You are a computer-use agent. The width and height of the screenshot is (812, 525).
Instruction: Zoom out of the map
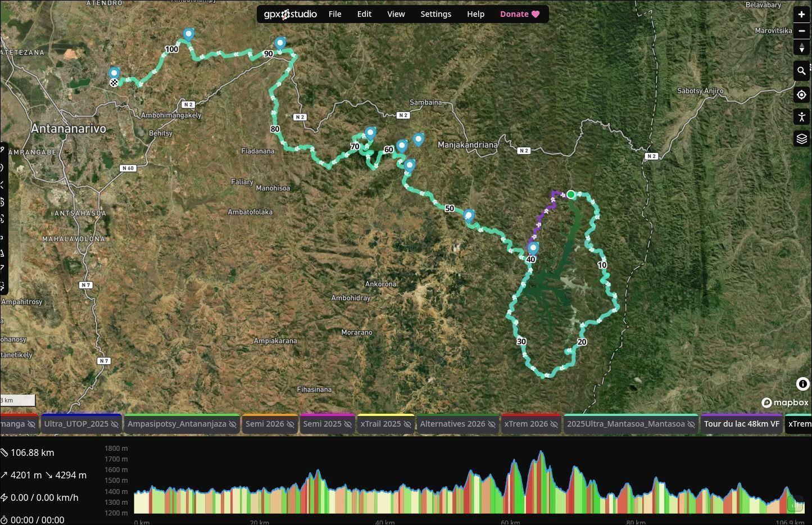tap(801, 31)
